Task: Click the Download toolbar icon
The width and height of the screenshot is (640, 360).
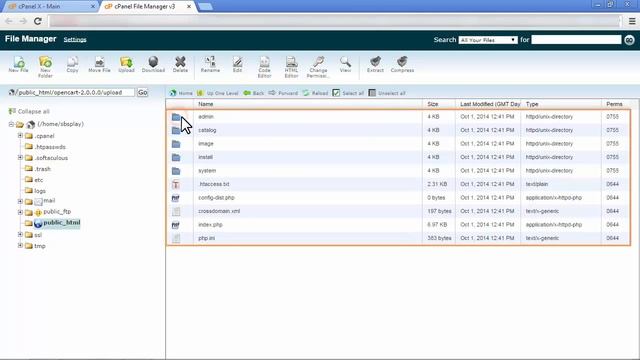Action: (153, 64)
